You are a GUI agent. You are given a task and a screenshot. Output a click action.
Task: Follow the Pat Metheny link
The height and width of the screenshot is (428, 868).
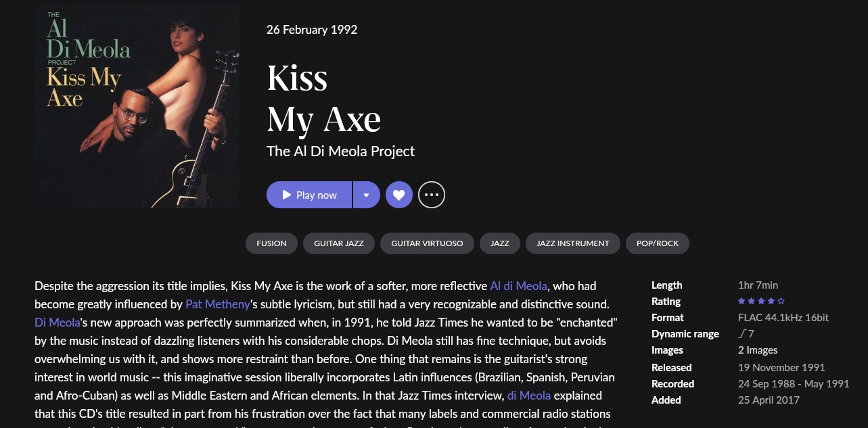(x=218, y=304)
